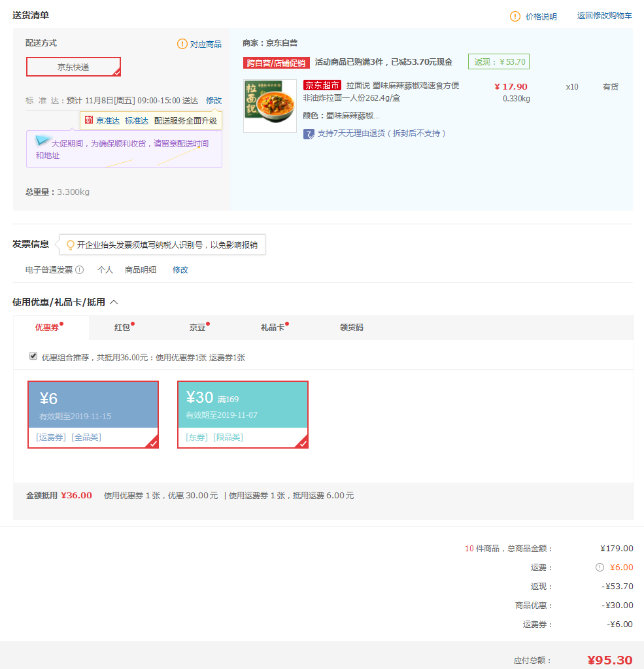Collapse the 使用优惠/礼品卡/抵用 section
Image resolution: width=644 pixels, height=669 pixels.
point(114,302)
